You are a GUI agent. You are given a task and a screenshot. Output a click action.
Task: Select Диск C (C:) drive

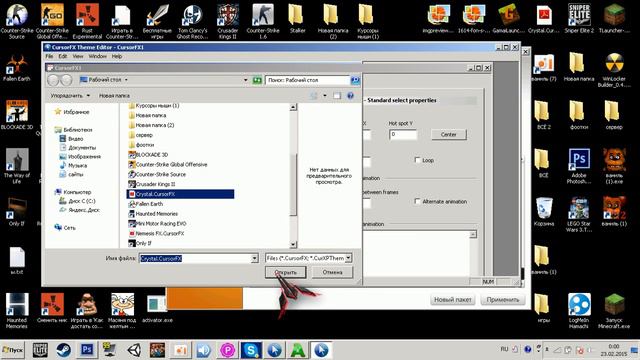point(82,201)
